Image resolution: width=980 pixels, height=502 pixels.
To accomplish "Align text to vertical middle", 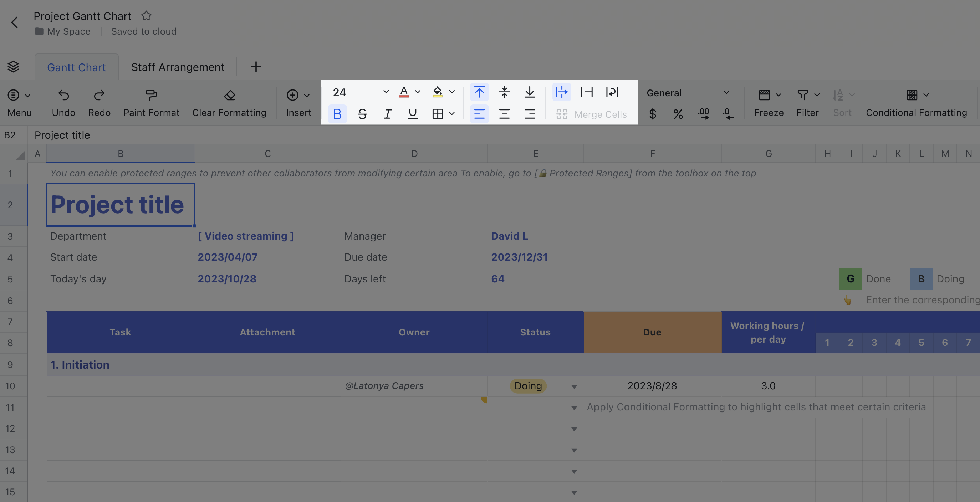I will coord(504,92).
